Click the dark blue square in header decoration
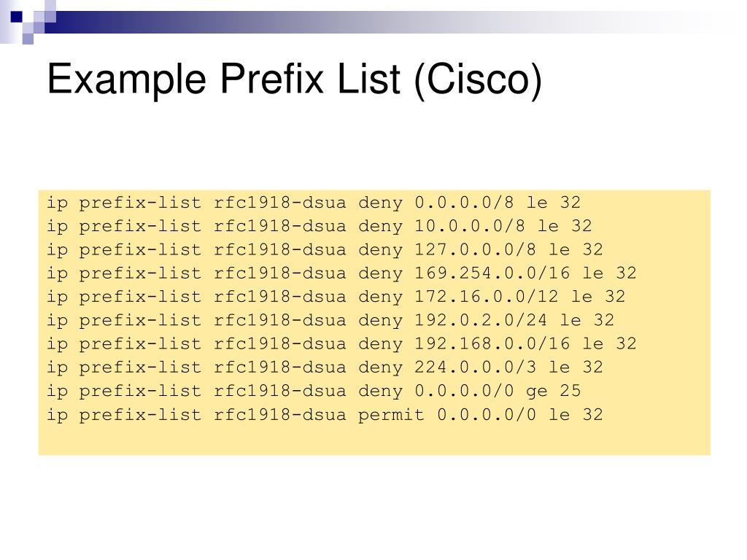 (16, 17)
